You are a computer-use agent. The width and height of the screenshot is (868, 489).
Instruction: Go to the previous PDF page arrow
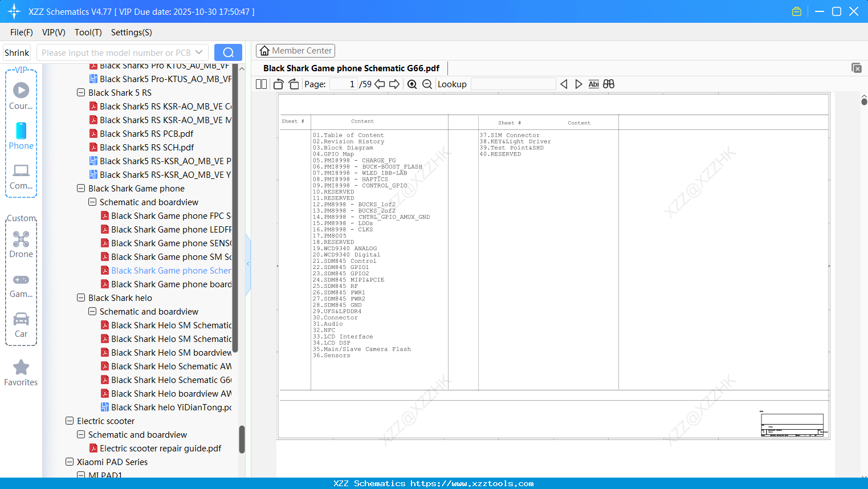380,84
